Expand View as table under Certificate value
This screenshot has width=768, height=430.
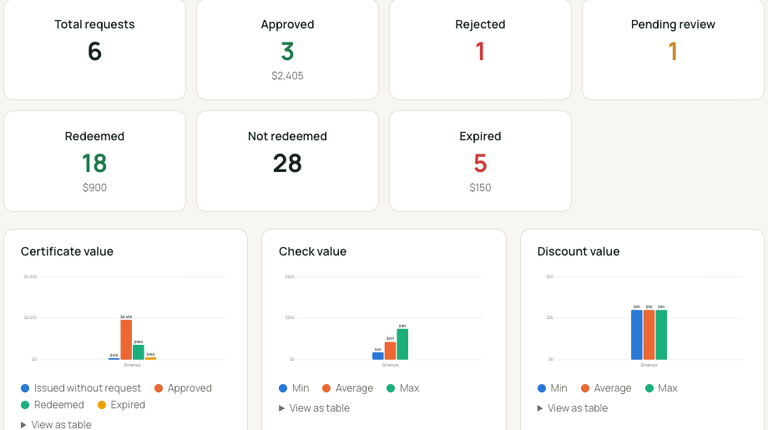[56, 424]
